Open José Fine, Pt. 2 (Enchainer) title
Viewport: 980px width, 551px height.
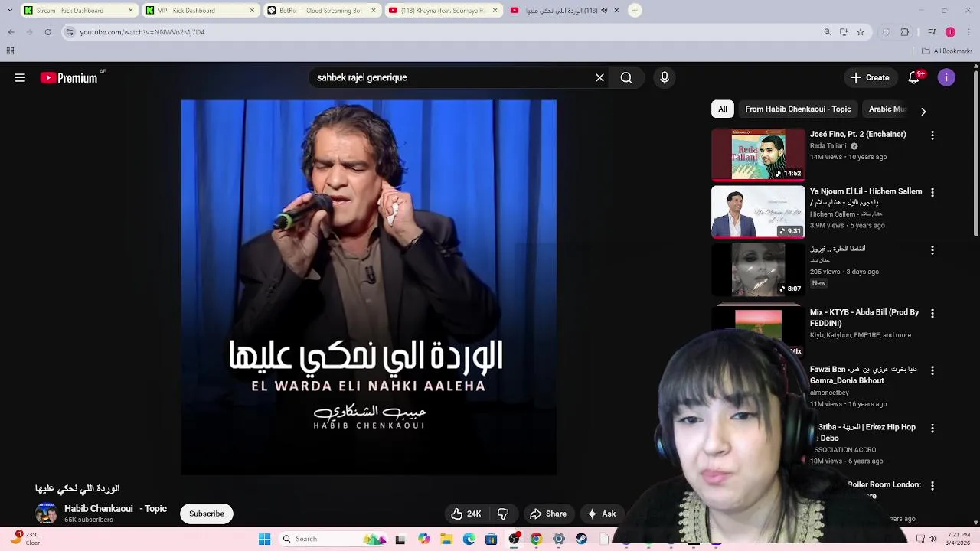(x=857, y=134)
